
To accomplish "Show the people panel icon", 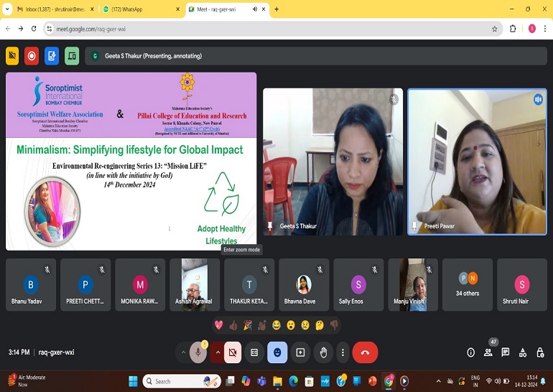I will pyautogui.click(x=488, y=353).
